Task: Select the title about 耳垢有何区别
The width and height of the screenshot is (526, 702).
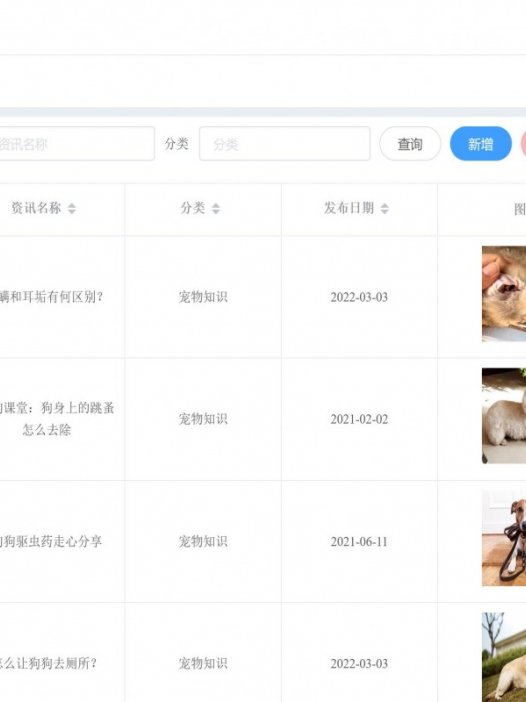Action: pos(51,297)
